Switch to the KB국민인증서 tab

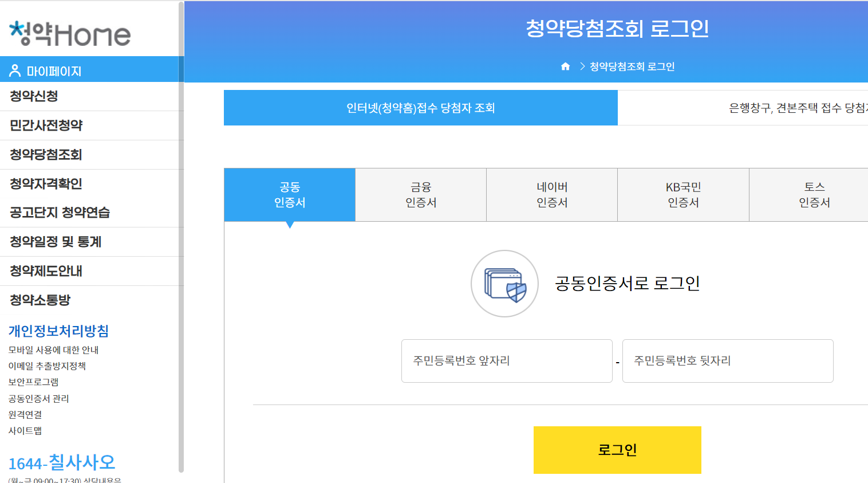(x=682, y=194)
